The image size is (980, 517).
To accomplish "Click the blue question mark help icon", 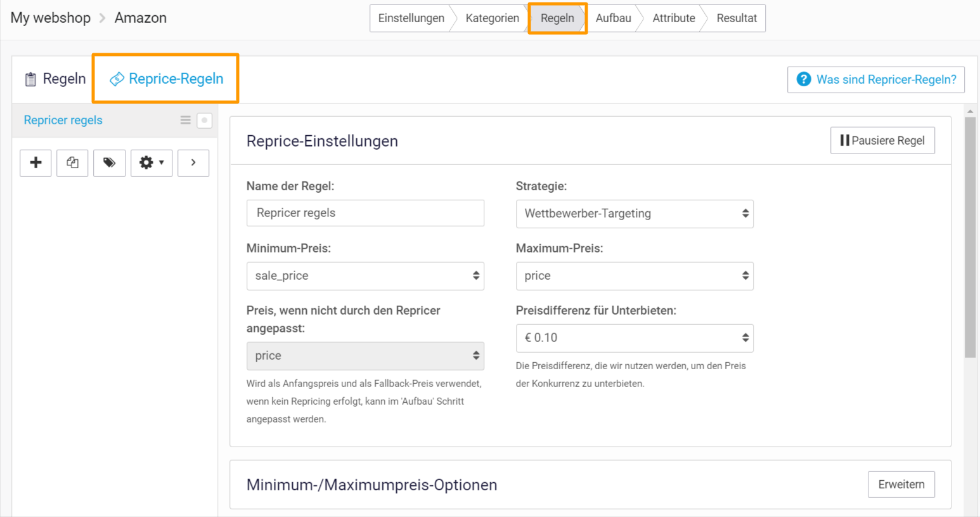I will point(804,79).
